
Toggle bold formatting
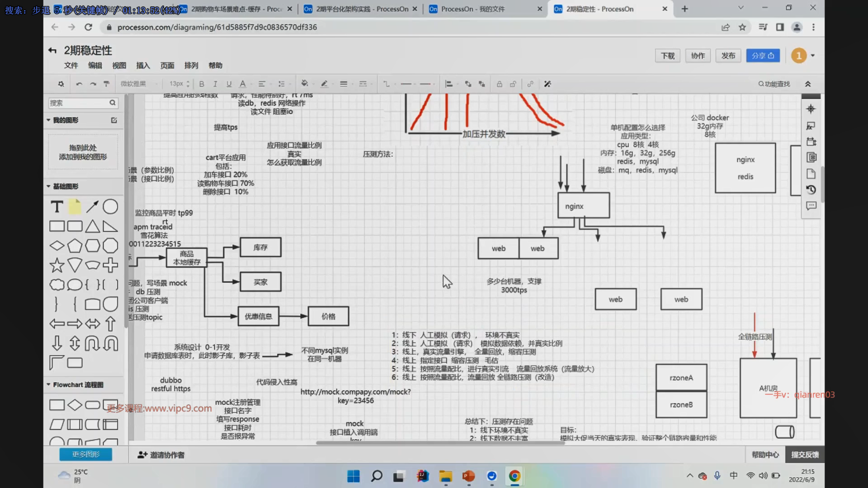point(202,84)
